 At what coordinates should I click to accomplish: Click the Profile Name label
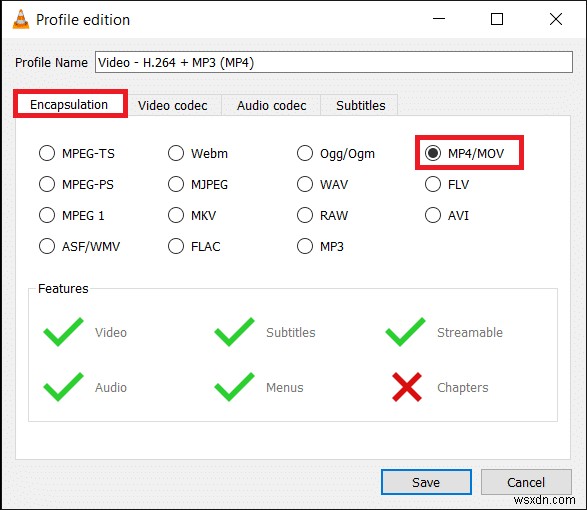coord(51,63)
